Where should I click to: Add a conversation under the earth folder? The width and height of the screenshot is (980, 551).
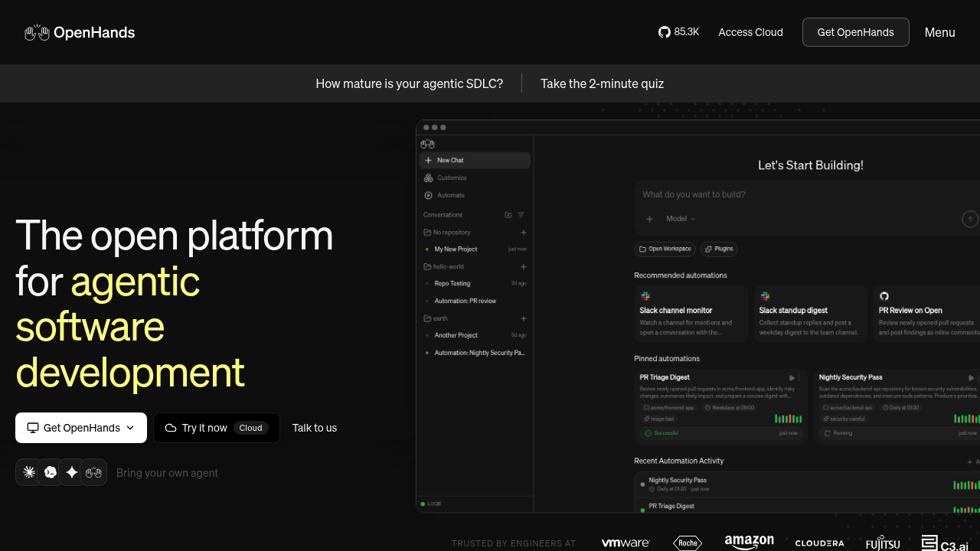click(x=524, y=318)
